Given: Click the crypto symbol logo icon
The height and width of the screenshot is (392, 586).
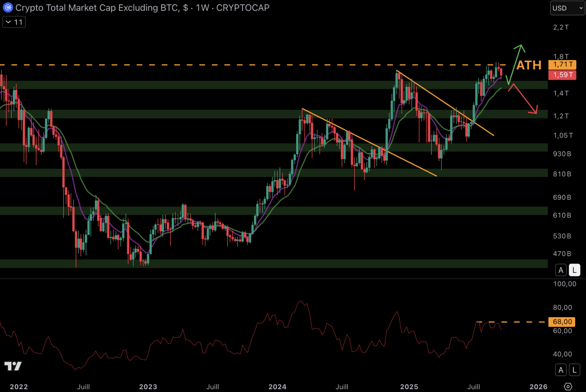Looking at the screenshot, I should [8, 8].
